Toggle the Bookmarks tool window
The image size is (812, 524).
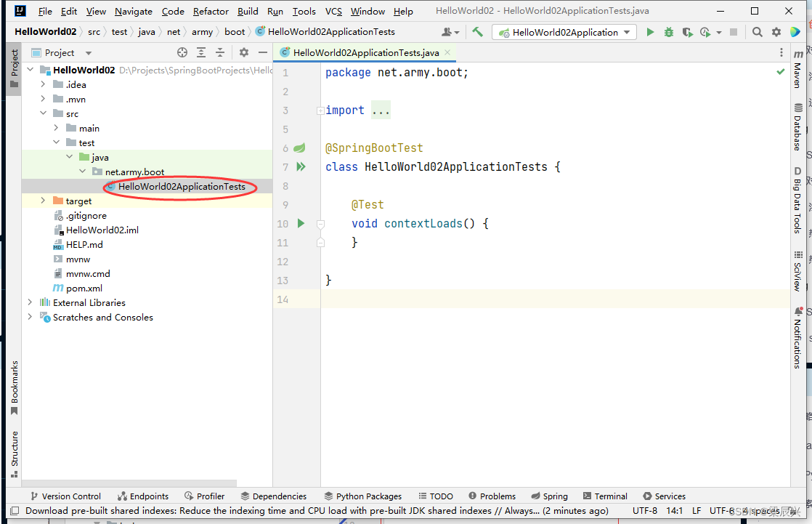[15, 388]
